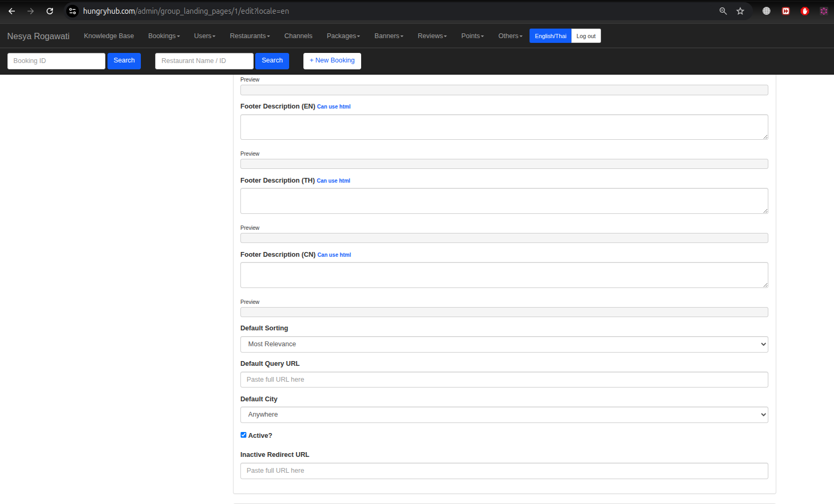
Task: Click the Default Query URL field
Action: coord(504,380)
